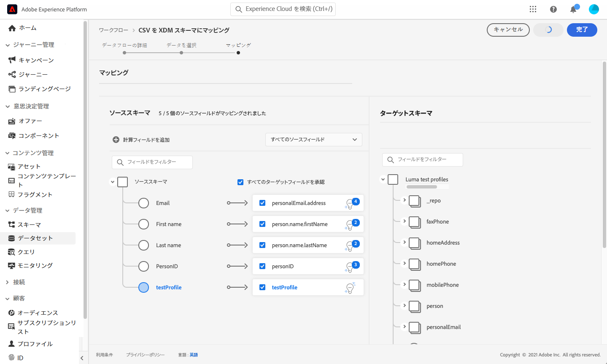Screen dimensions: 607x364
Task: Select the Email source field radio
Action: pos(144,203)
